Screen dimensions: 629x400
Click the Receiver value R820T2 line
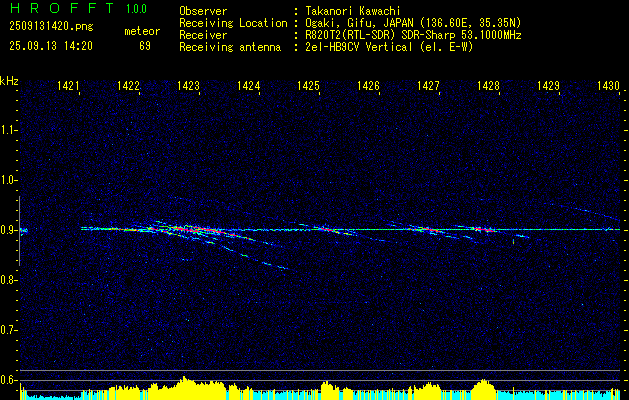click(414, 35)
